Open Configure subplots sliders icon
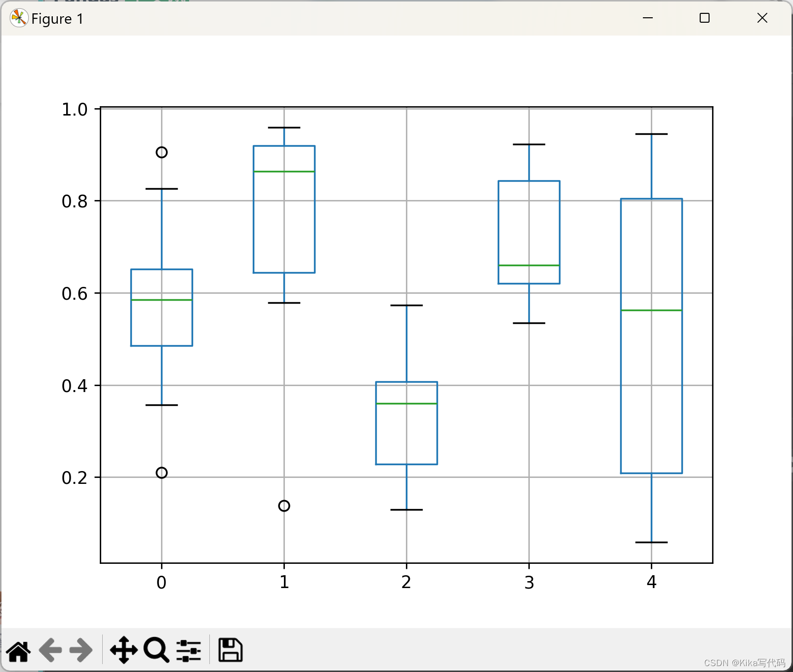 189,650
